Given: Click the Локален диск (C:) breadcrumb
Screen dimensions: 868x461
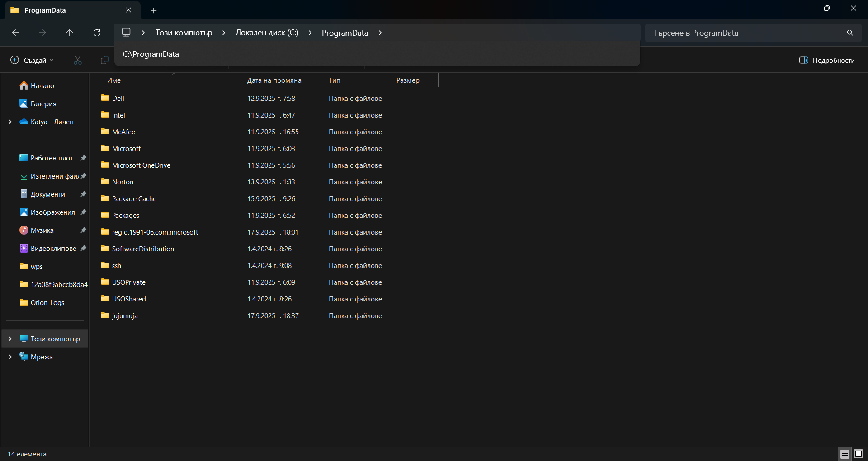Looking at the screenshot, I should point(267,33).
